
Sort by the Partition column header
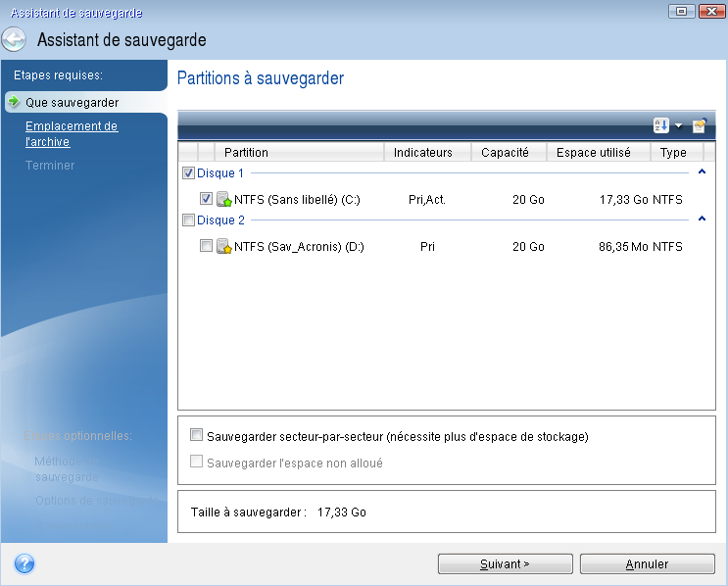click(x=299, y=152)
